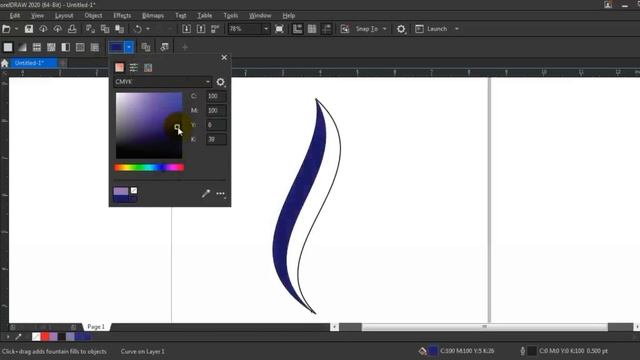Click the K value field
Image resolution: width=640 pixels, height=360 pixels.
click(x=216, y=139)
